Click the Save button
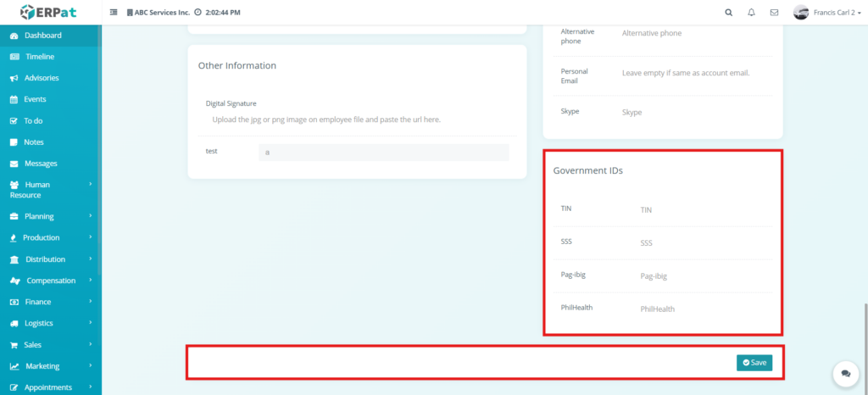The height and width of the screenshot is (395, 868). click(754, 363)
